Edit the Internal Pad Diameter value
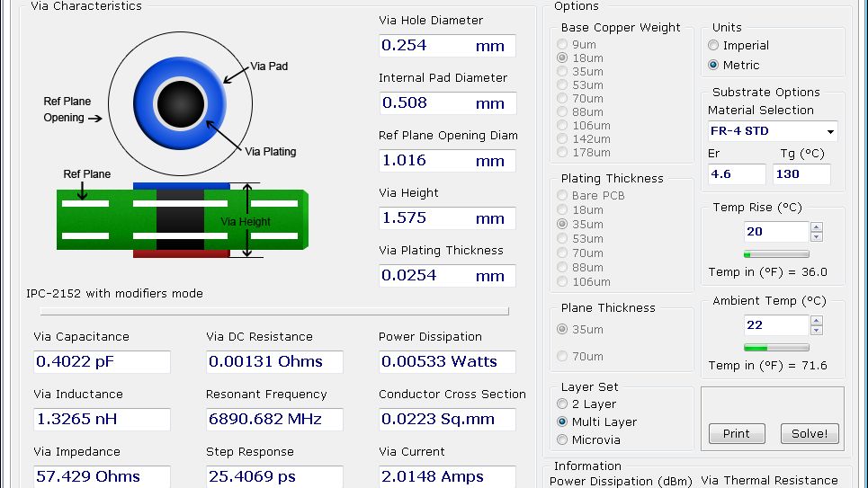The image size is (868, 488). (447, 103)
